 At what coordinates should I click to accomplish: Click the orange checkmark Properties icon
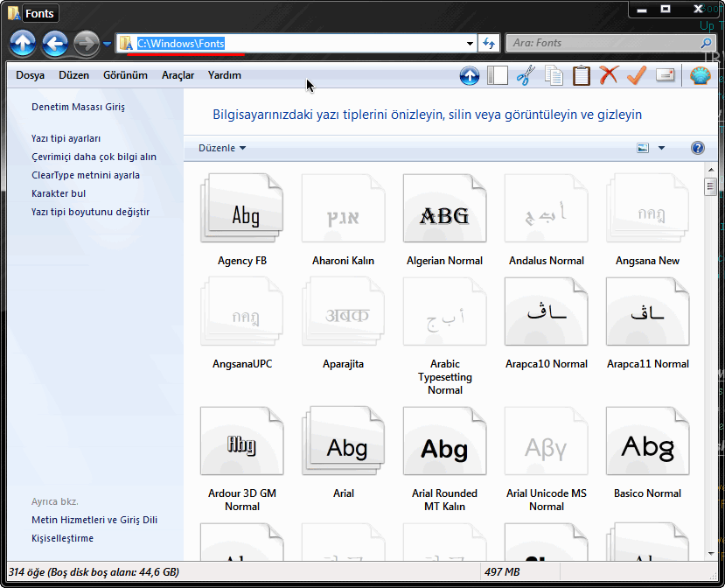click(637, 75)
